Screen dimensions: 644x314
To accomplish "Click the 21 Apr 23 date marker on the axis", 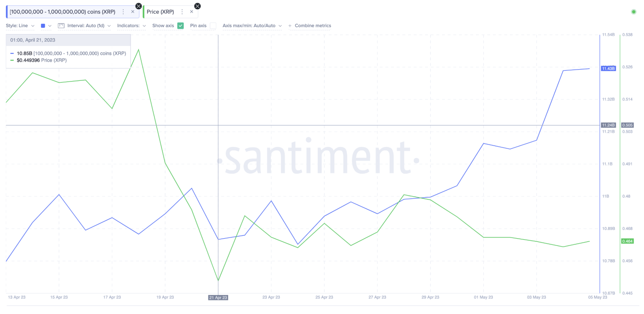I will click(218, 298).
